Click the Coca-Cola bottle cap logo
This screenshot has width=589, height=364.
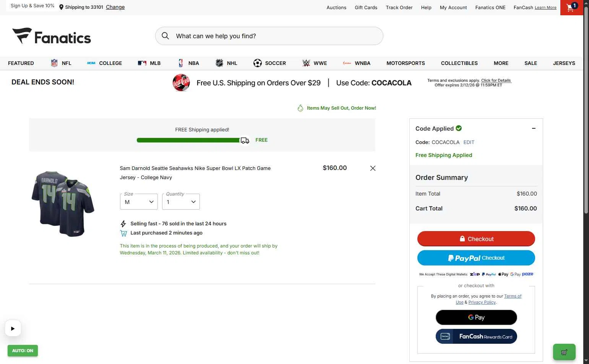[181, 83]
